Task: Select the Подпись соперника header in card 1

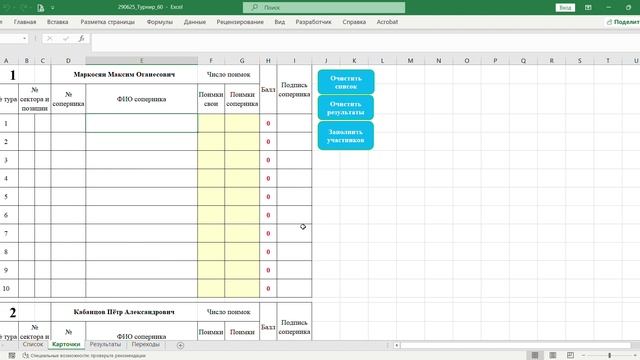Action: [294, 89]
